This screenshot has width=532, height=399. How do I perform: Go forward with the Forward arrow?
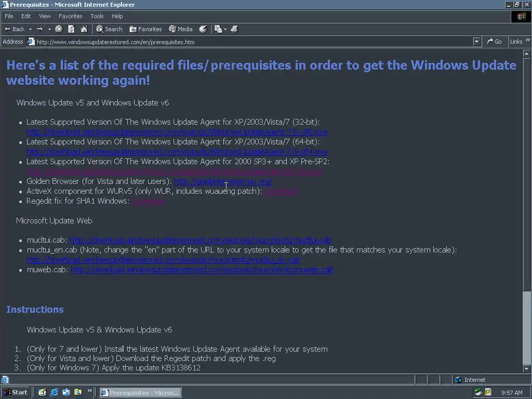[39, 29]
